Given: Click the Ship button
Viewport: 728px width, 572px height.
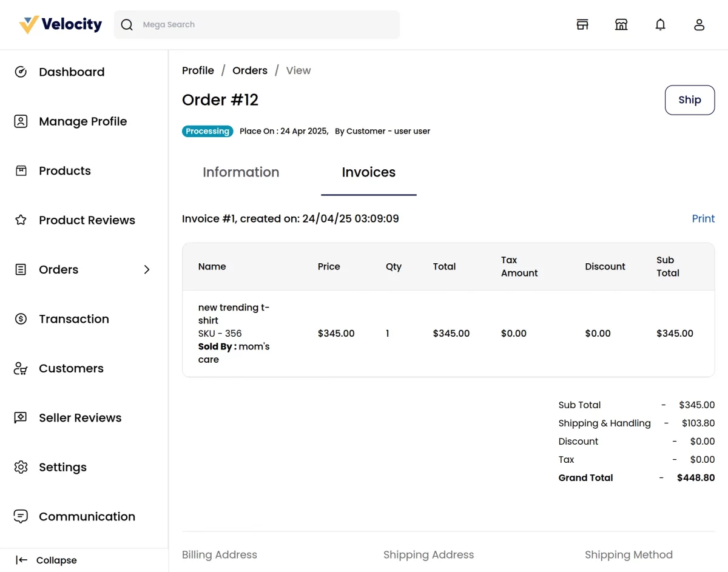Looking at the screenshot, I should point(689,99).
